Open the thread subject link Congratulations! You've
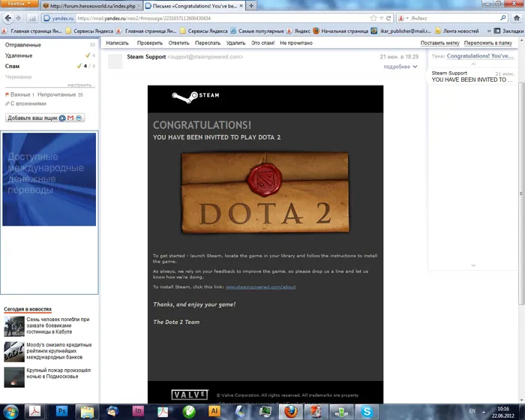The width and height of the screenshot is (525, 420). (x=480, y=56)
